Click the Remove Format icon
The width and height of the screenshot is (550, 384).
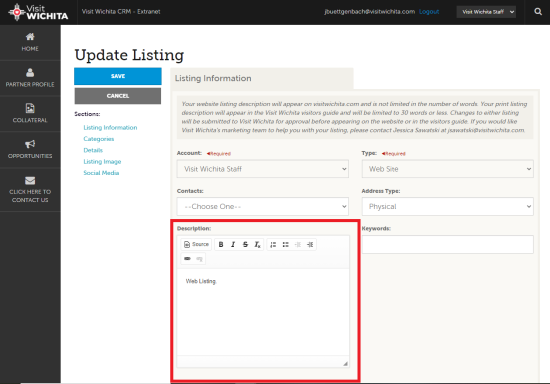[257, 244]
